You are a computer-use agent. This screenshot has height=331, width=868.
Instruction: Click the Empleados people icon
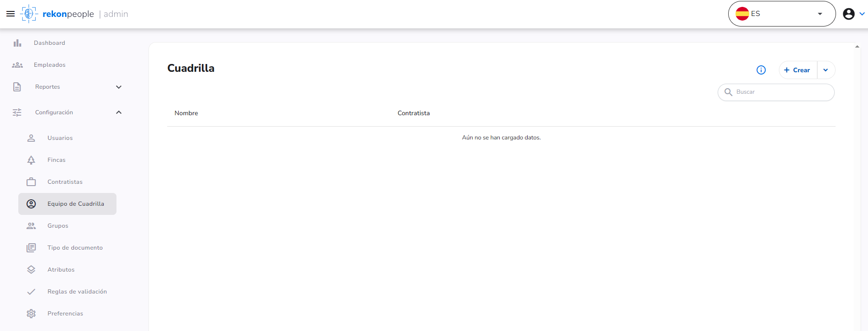17,65
